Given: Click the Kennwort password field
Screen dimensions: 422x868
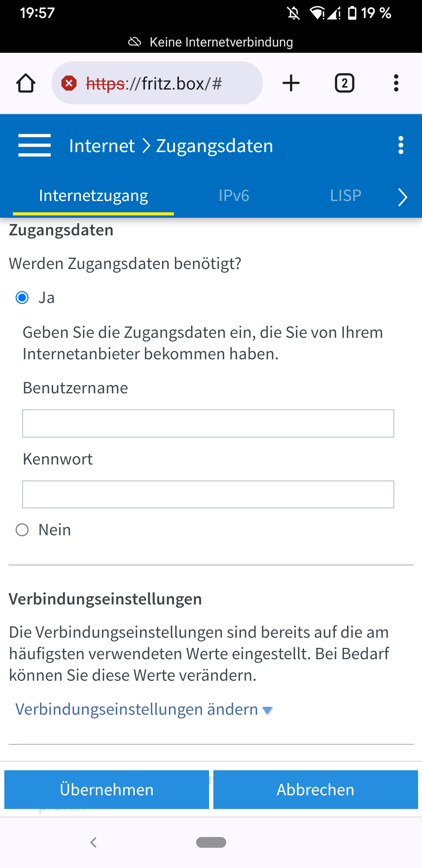Looking at the screenshot, I should pyautogui.click(x=208, y=494).
